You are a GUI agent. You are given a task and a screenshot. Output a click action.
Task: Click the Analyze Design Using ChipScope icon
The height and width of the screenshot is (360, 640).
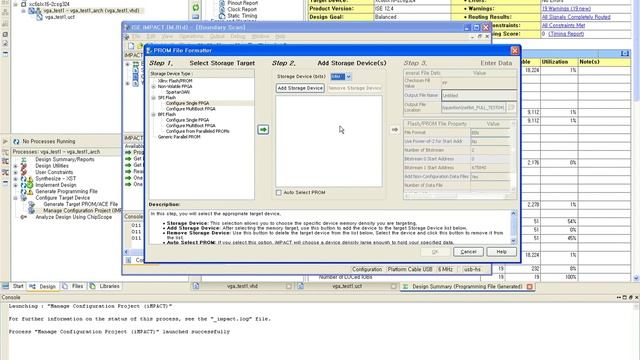coord(24,217)
